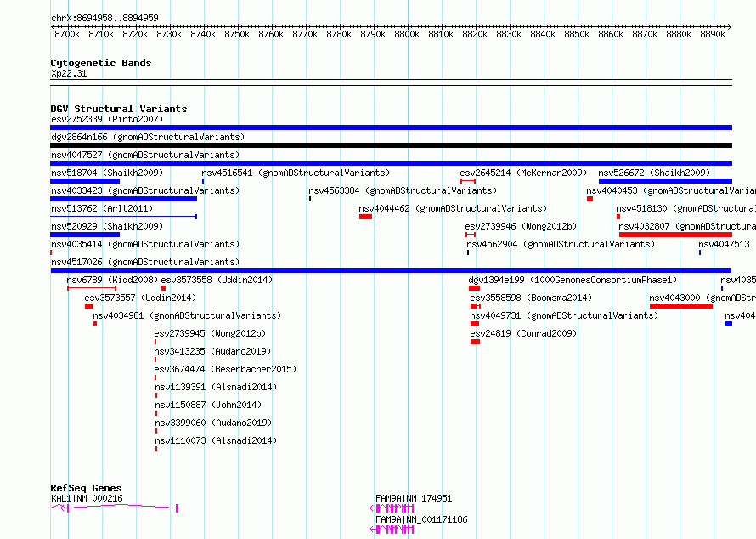The image size is (756, 539).
Task: Click the 8700k ruler tick label
Action: 67,34
